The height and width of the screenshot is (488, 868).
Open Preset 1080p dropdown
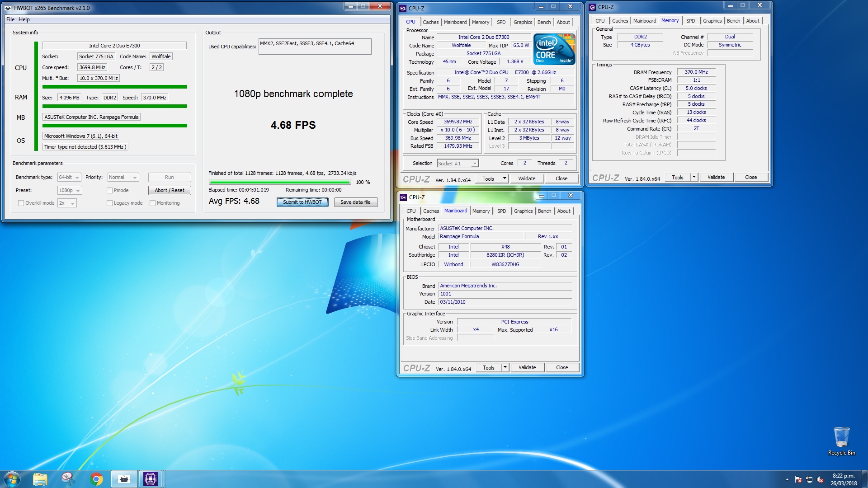[70, 191]
